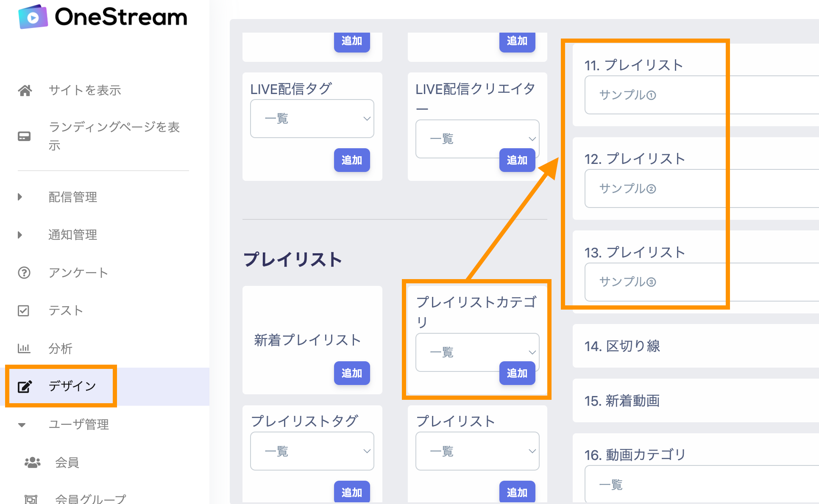This screenshot has height=504, width=819.
Task: Expand the 配信管理 menu arrow
Action: 20,197
